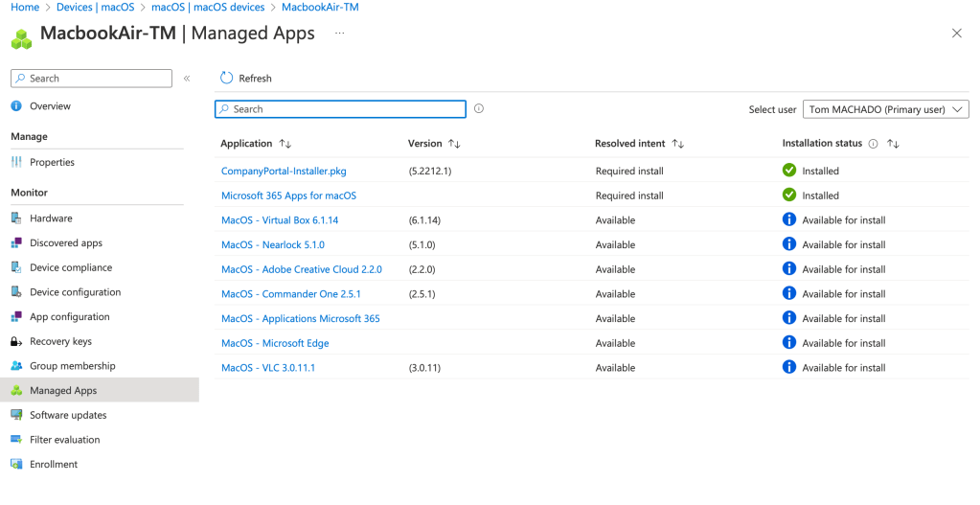Sort the Version column
Screen dimensions: 980x505
[x=454, y=144]
